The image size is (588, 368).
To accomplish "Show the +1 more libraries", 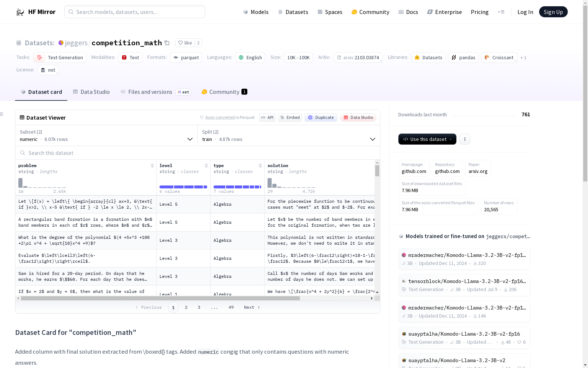I will (x=523, y=57).
